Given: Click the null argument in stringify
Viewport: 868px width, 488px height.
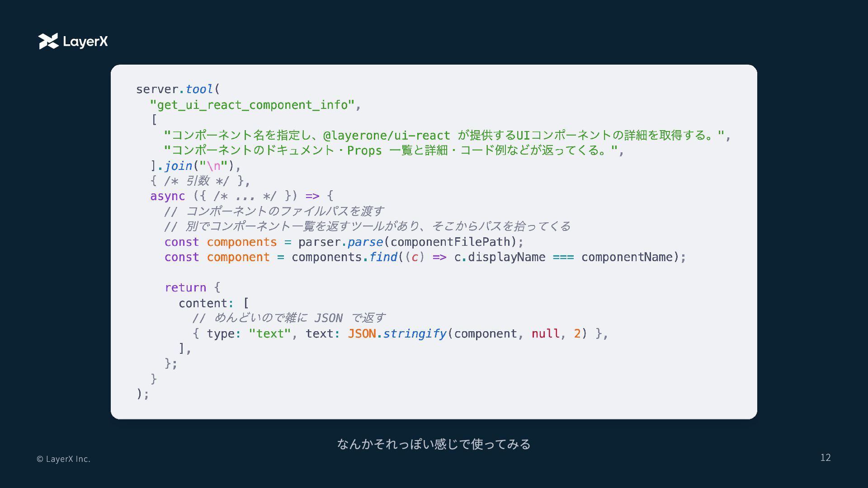Looking at the screenshot, I should [x=545, y=333].
